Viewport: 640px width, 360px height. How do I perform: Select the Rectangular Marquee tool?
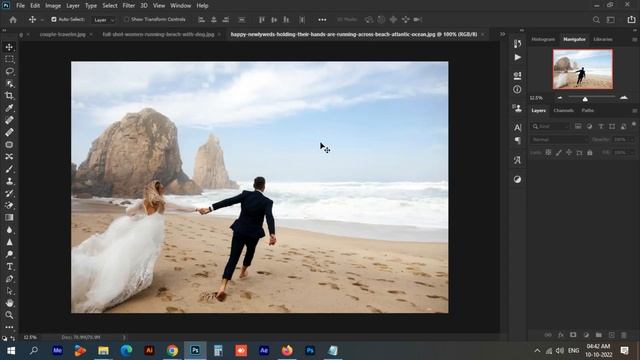[x=9, y=59]
